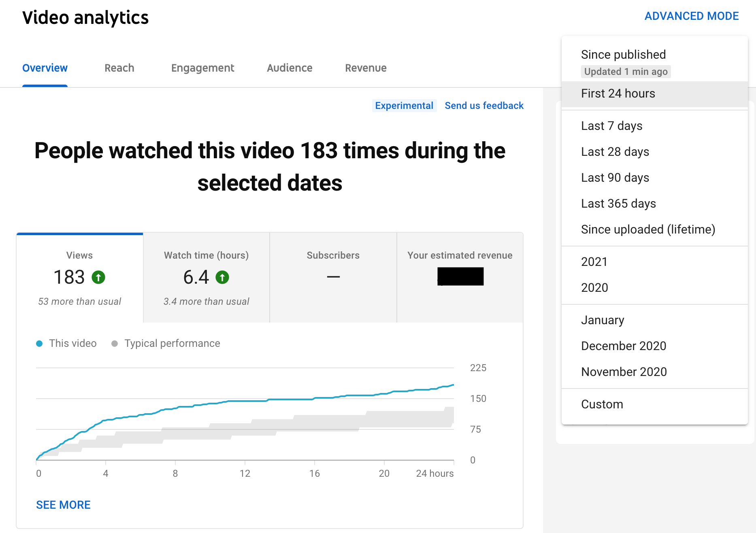Click the gray Typical performance legend dot
The image size is (756, 533).
pos(115,344)
